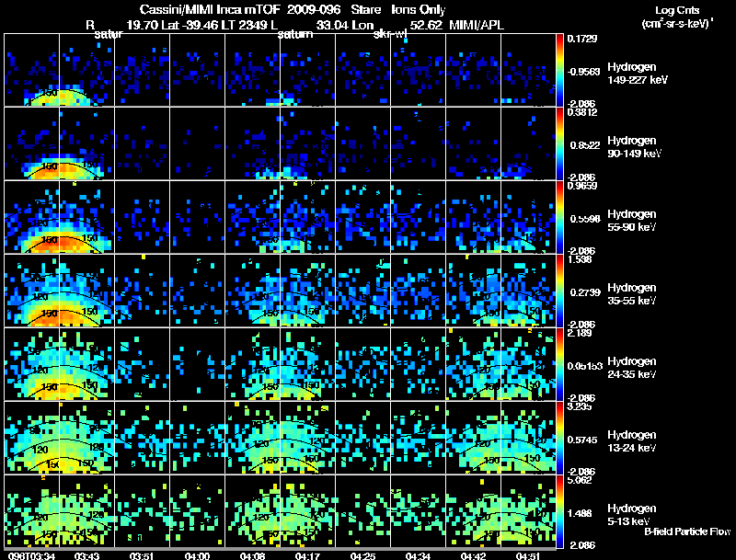Click the 24-35 keV row color bar
Screen dimensions: 736x560
click(559, 364)
